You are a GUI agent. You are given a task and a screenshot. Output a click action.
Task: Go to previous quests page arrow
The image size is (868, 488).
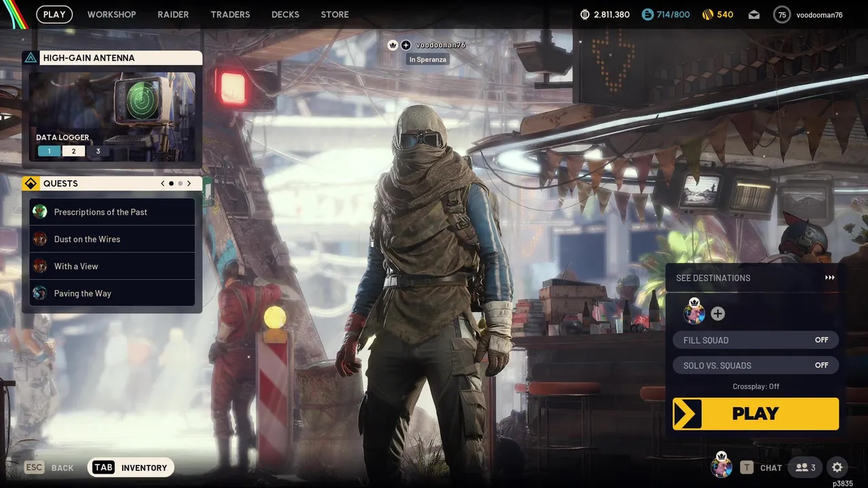click(163, 184)
